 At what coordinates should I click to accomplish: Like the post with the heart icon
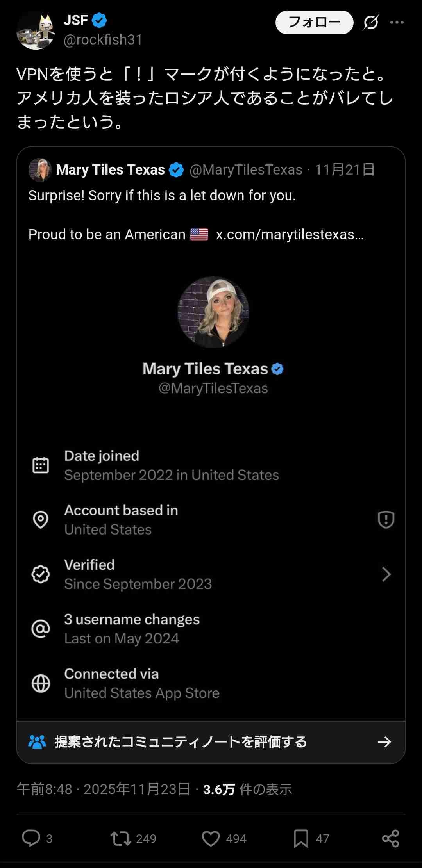(x=211, y=838)
